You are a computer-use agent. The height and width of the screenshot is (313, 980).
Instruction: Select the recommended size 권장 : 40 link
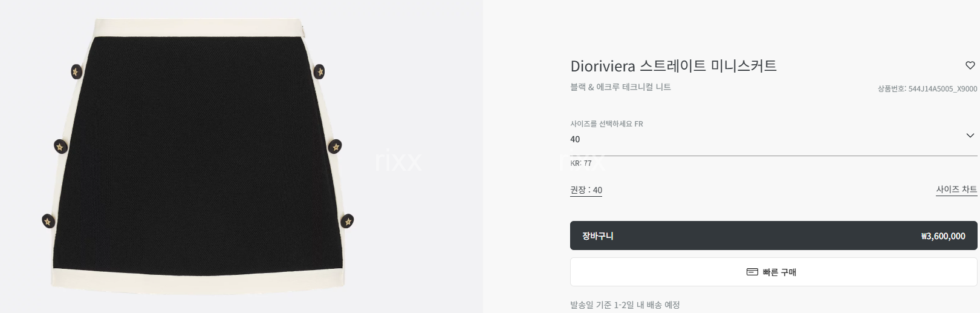(x=586, y=190)
